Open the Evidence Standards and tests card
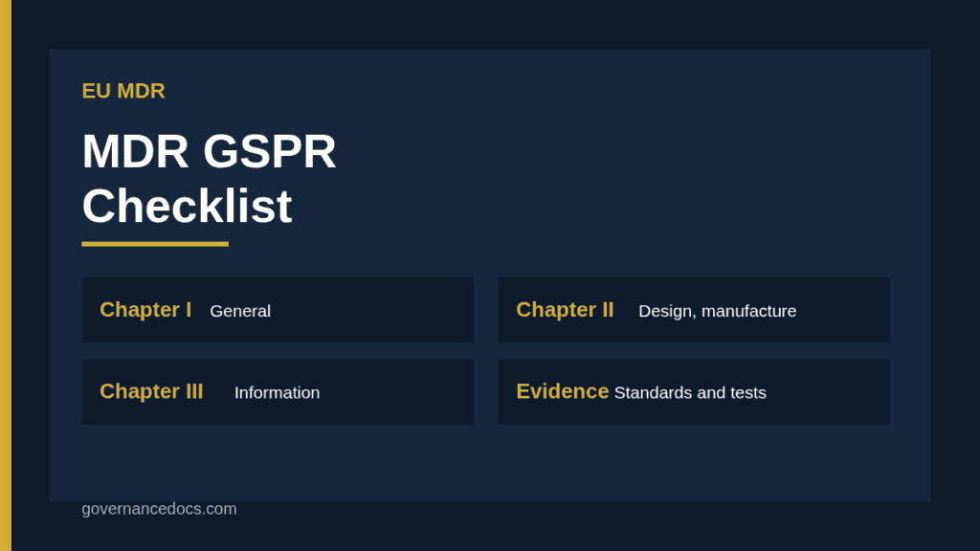 [x=694, y=391]
